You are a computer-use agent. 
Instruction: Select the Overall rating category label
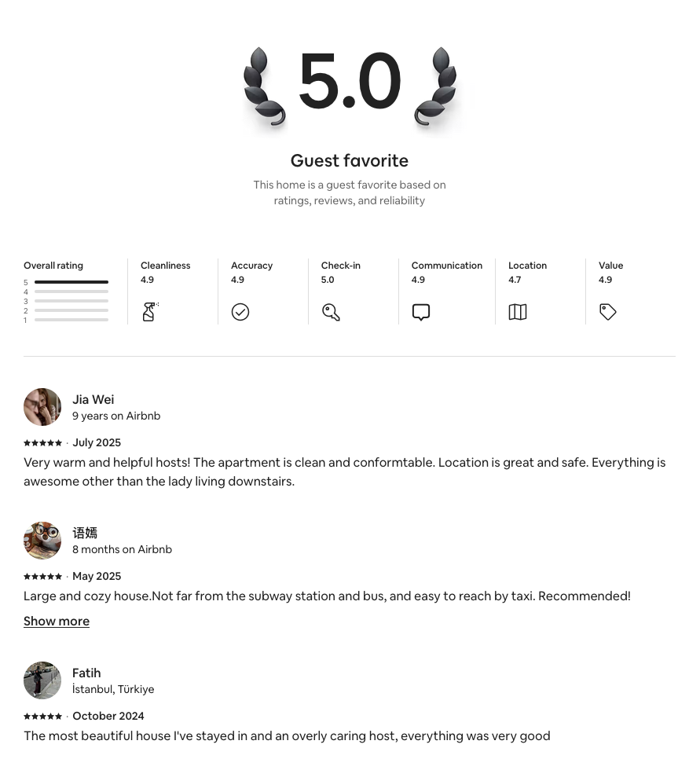(x=53, y=266)
